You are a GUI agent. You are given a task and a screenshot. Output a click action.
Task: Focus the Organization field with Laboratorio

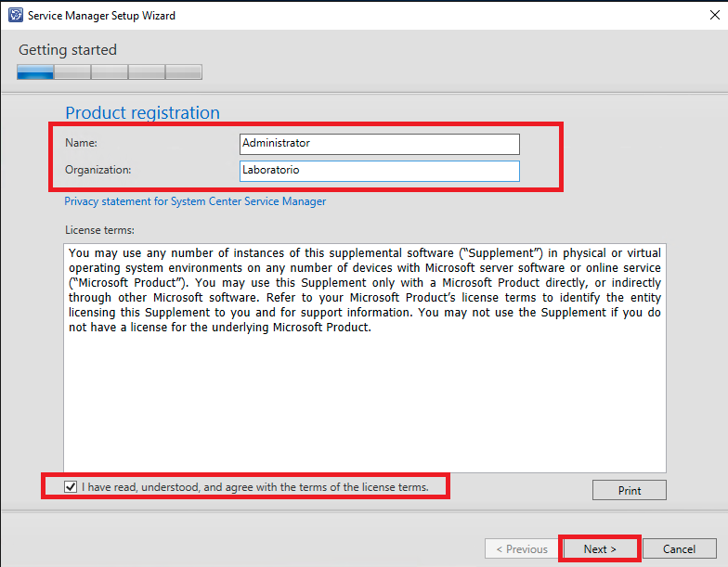379,171
